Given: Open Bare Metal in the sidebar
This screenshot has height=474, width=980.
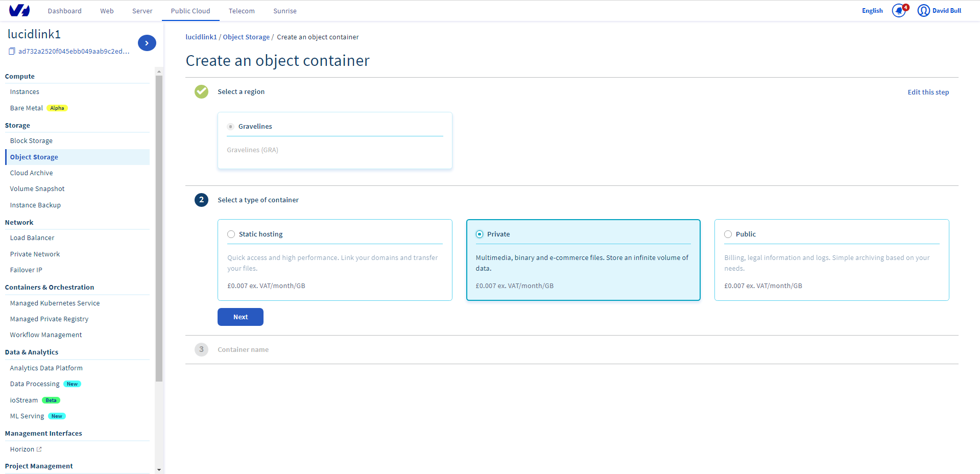Looking at the screenshot, I should pyautogui.click(x=27, y=108).
